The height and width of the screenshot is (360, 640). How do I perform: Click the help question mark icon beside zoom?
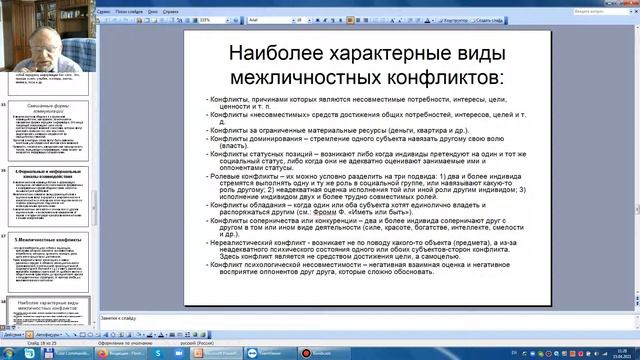pos(236,20)
